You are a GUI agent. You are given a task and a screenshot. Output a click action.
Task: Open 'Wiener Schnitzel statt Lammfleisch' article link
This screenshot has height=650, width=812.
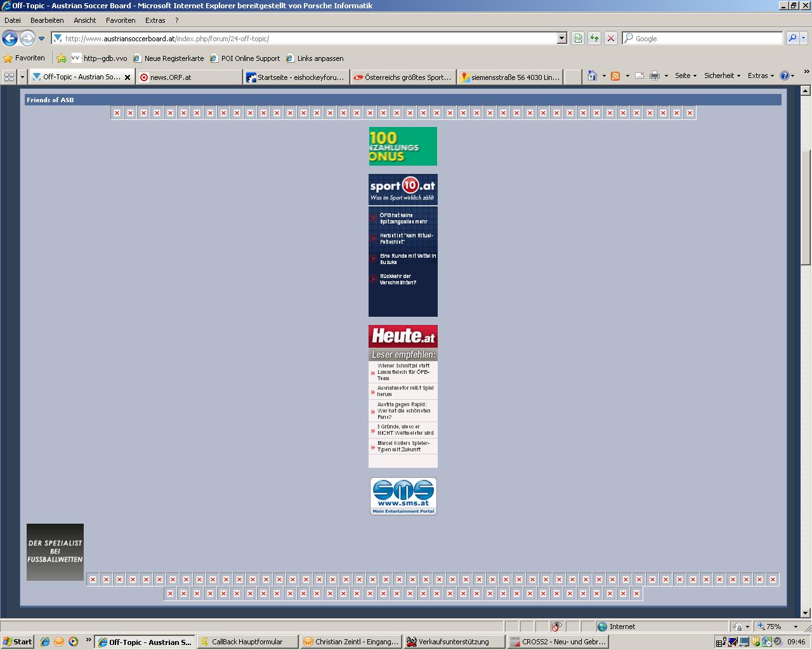coord(403,372)
